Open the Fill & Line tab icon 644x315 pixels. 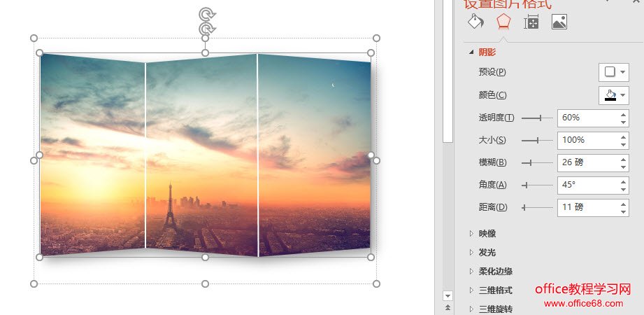[x=475, y=22]
